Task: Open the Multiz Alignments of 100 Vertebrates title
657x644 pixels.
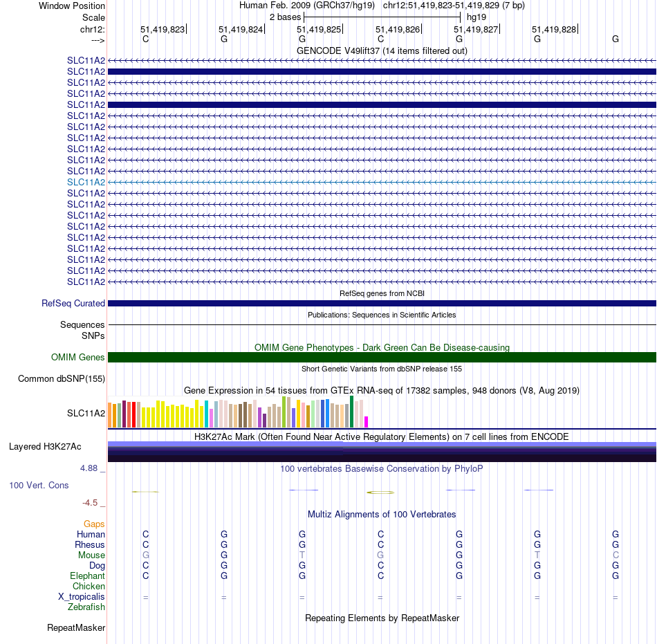Action: tap(382, 514)
